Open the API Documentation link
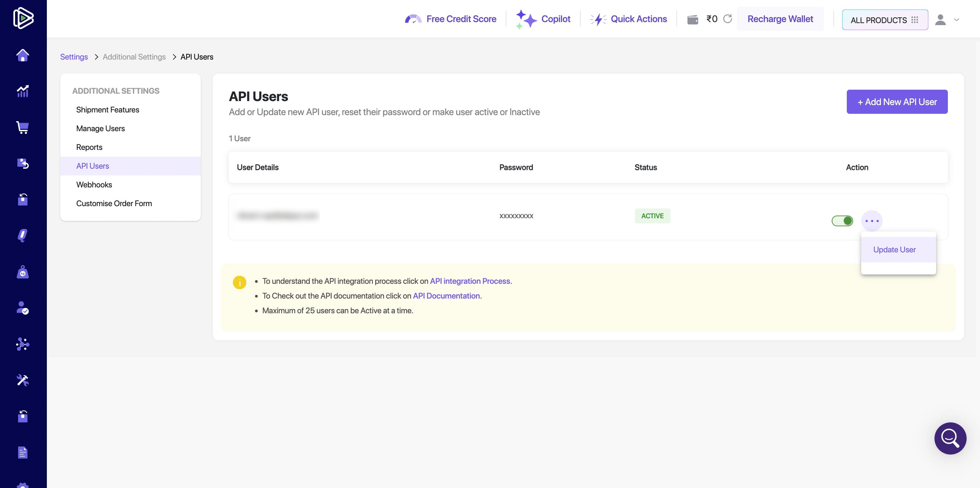The image size is (980, 488). click(446, 296)
